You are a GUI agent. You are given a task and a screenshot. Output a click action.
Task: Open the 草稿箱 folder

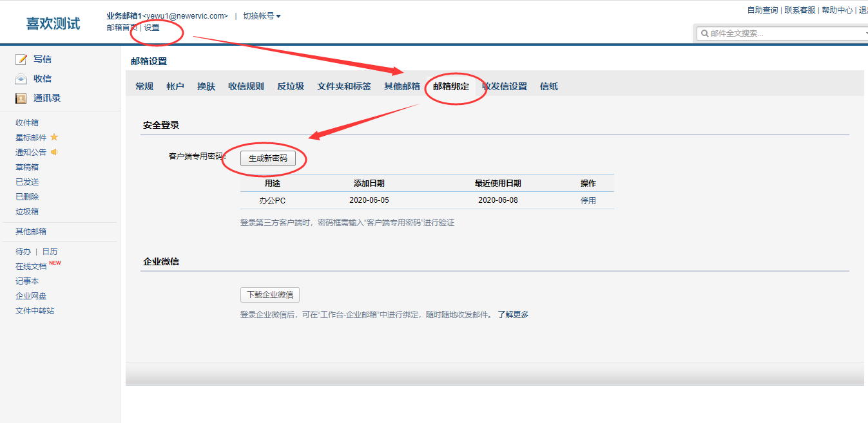point(27,167)
